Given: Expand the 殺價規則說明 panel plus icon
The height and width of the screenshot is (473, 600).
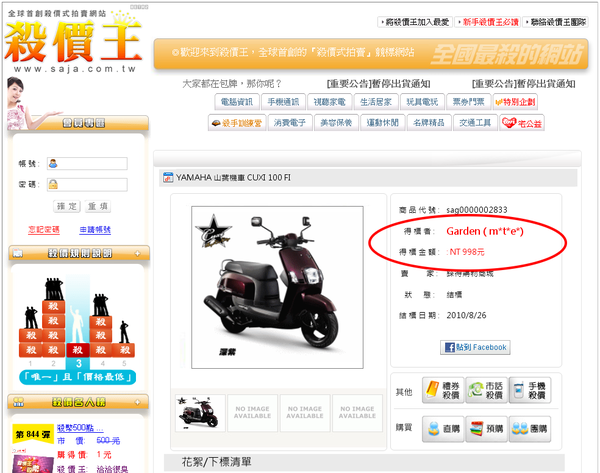Looking at the screenshot, I should pyautogui.click(x=138, y=253).
